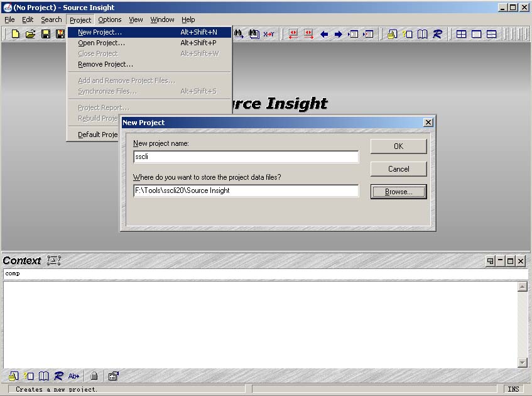Screen dimensions: 532x396
Task: Click the Ab→ icon in Context window toolbar
Action: pos(73,376)
